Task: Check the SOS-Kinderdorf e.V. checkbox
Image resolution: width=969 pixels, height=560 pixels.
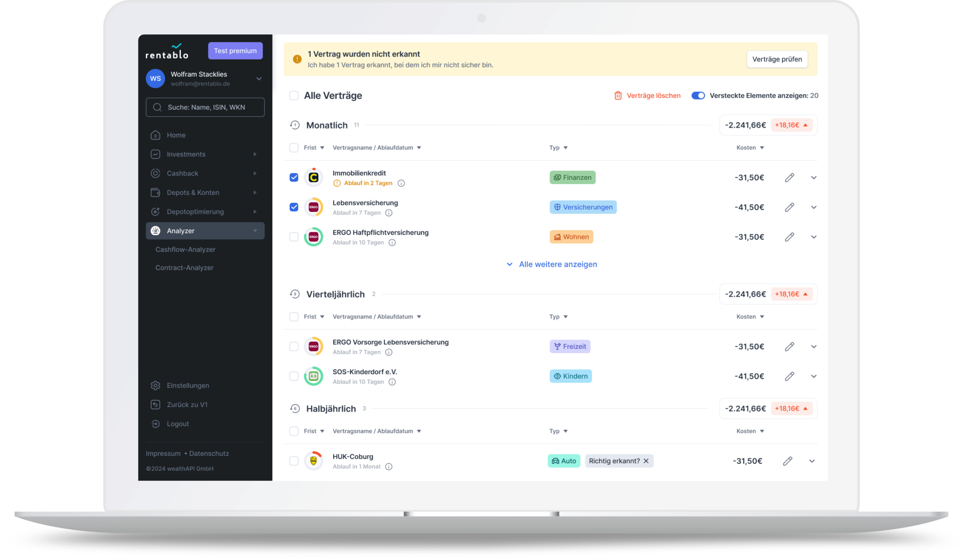Action: coord(294,376)
